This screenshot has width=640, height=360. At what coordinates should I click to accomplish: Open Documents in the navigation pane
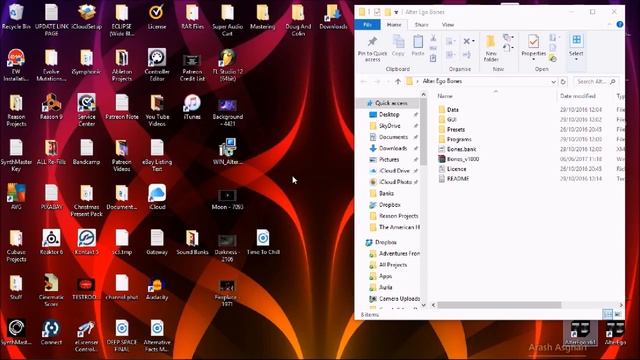393,137
